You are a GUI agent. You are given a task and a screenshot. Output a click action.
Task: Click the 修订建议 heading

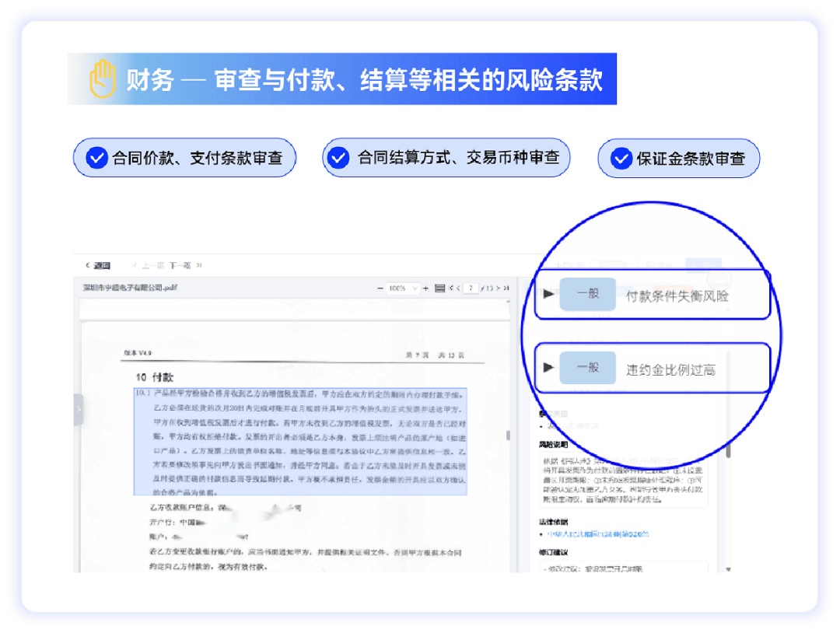pyautogui.click(x=553, y=552)
